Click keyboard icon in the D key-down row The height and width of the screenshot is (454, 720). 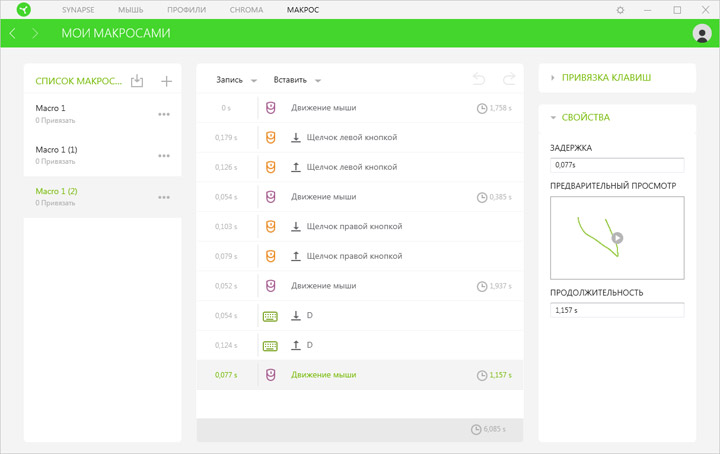pos(270,316)
